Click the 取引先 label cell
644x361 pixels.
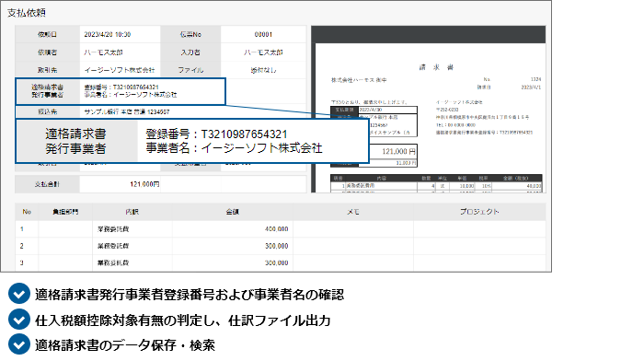47,70
